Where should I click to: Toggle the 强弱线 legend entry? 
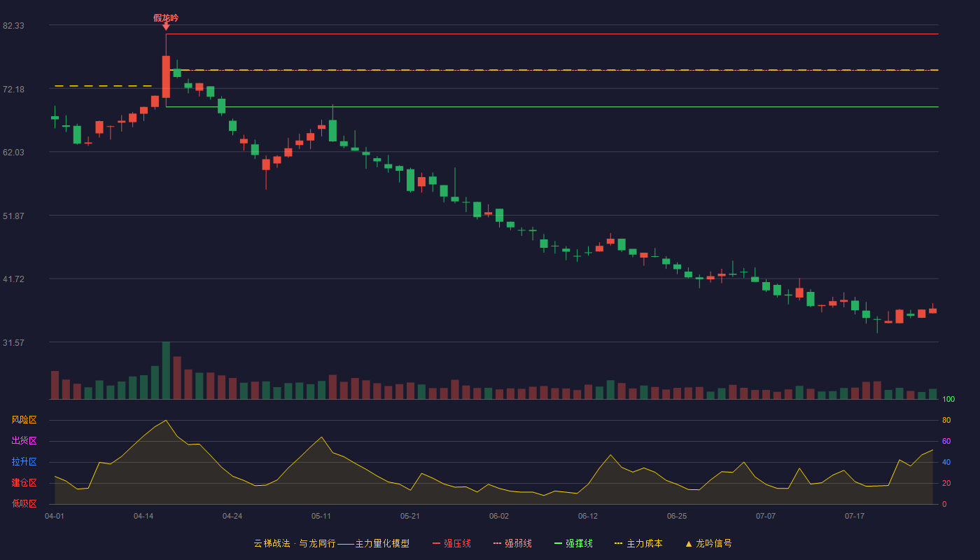point(512,543)
